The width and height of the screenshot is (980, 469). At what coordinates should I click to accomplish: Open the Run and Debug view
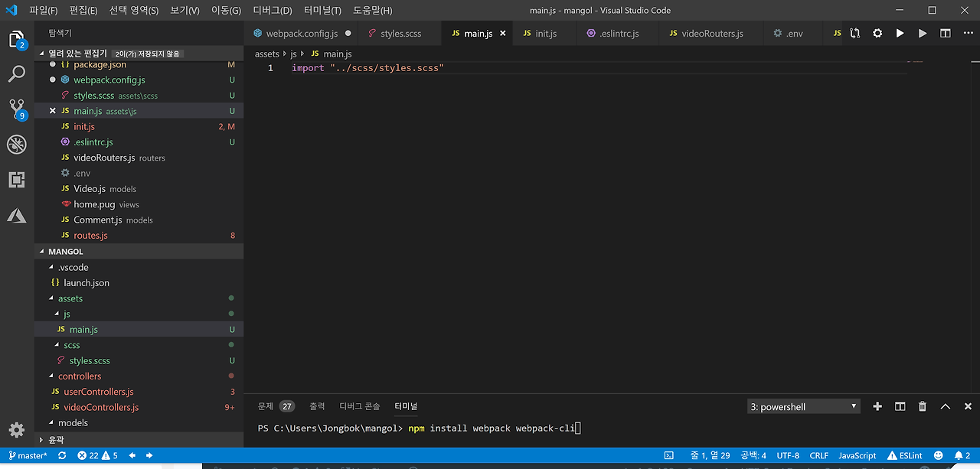pyautogui.click(x=17, y=145)
